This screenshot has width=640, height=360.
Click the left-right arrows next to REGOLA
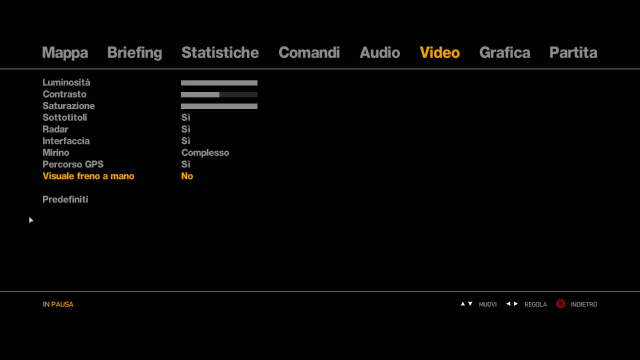coord(512,304)
